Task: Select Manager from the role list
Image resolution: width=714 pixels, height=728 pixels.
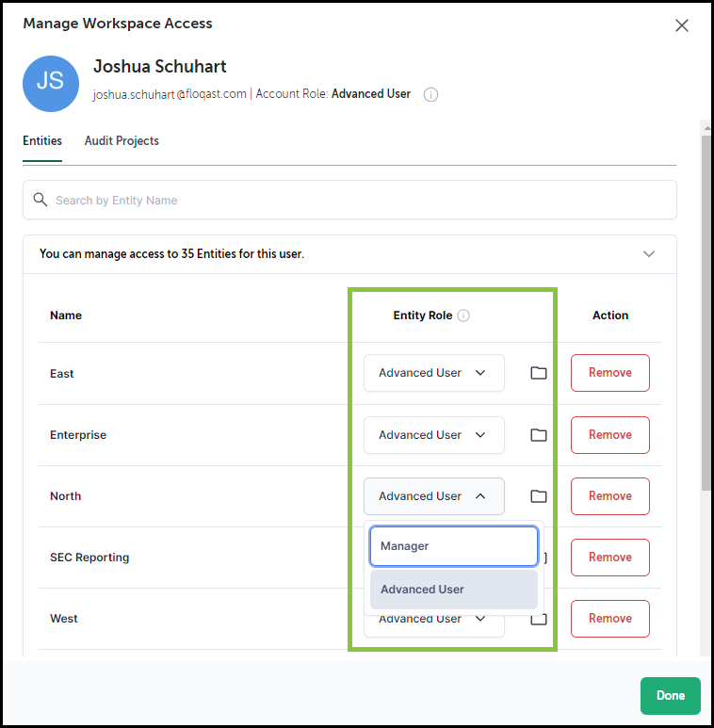Action: pos(454,546)
